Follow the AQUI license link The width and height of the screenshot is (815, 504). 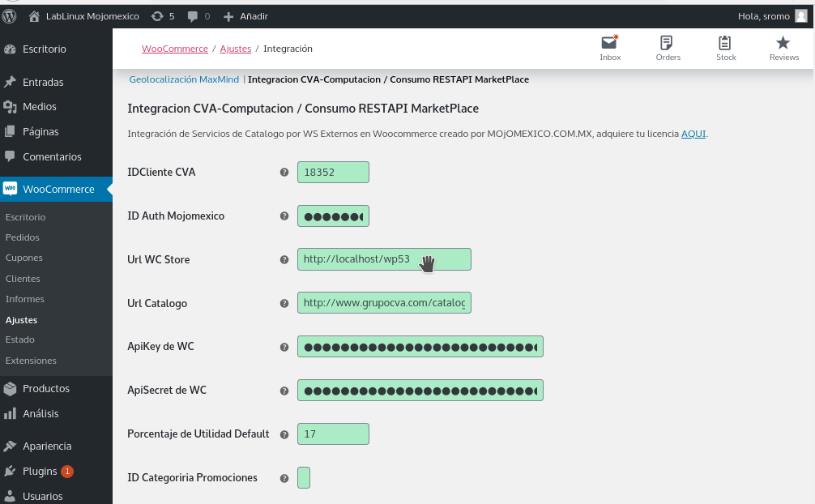(693, 134)
